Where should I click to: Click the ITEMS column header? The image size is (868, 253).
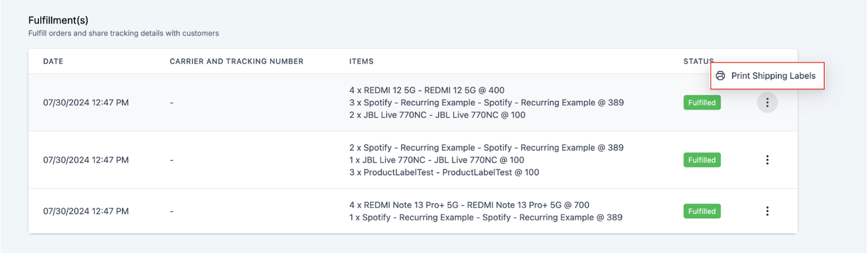click(x=361, y=61)
